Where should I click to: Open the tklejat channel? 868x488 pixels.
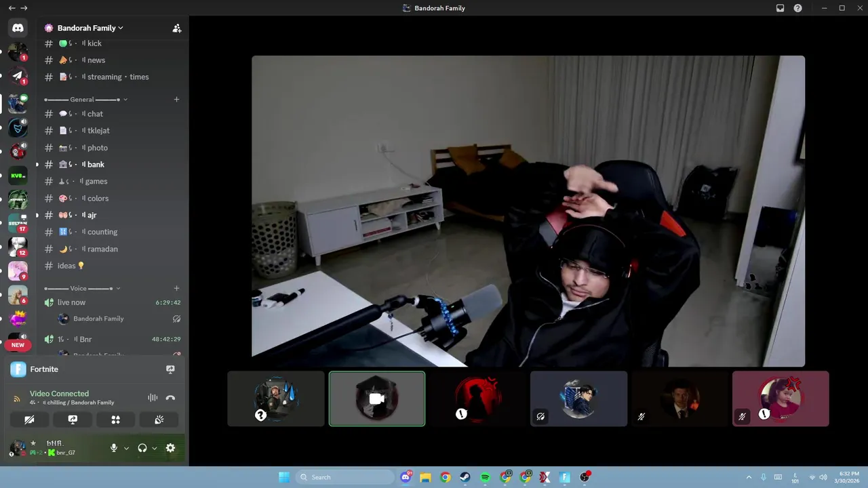pyautogui.click(x=113, y=131)
